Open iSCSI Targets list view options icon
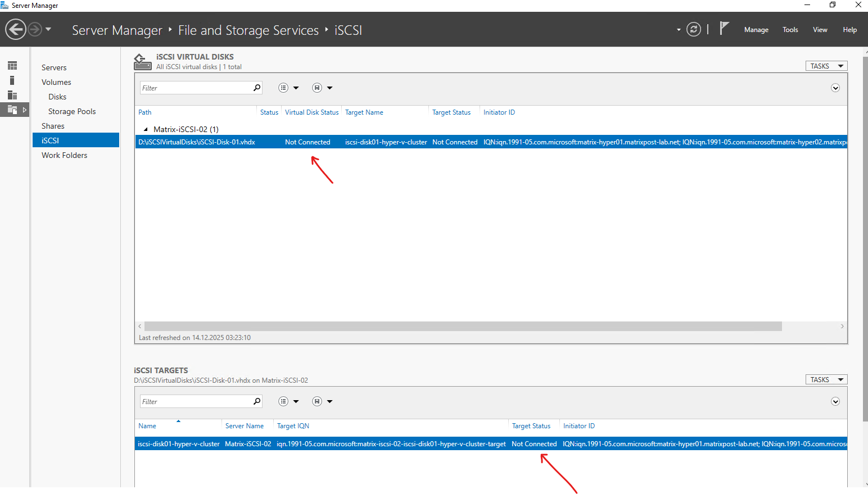The width and height of the screenshot is (868, 494). 283,401
